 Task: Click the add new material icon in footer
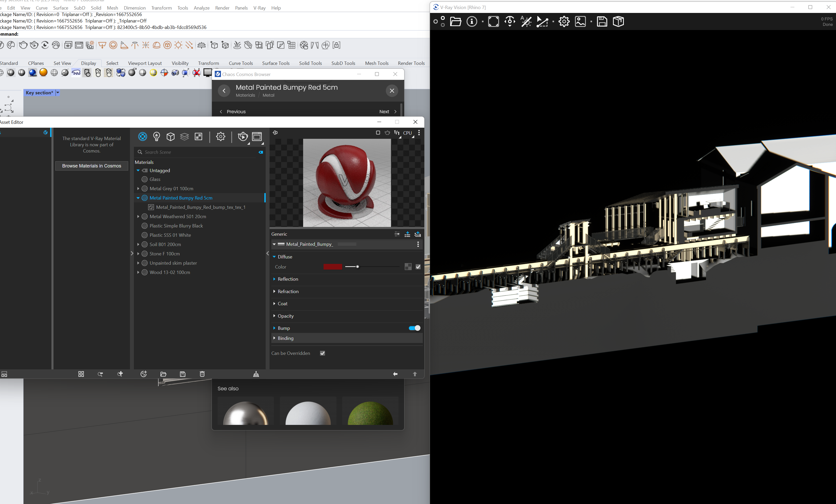tap(143, 374)
